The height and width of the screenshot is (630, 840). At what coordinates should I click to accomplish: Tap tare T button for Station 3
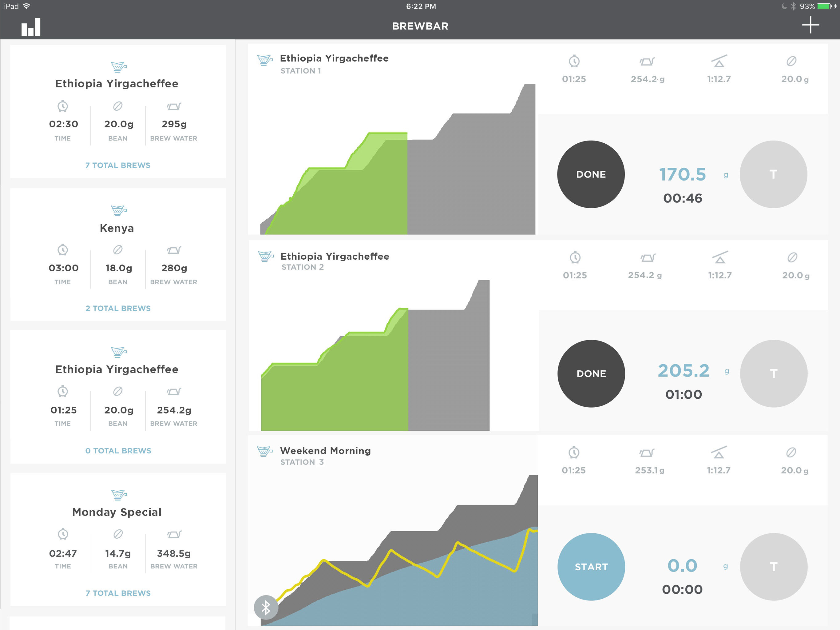tap(774, 567)
